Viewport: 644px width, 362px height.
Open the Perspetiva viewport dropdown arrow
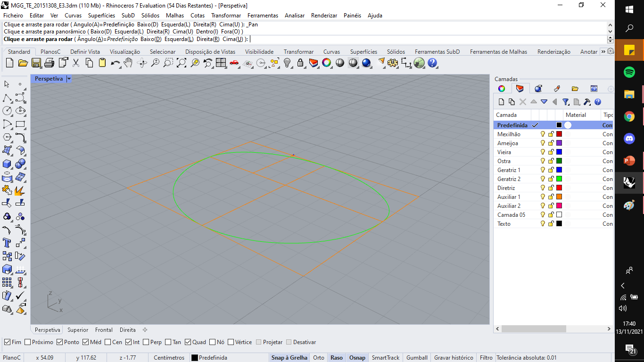click(69, 79)
